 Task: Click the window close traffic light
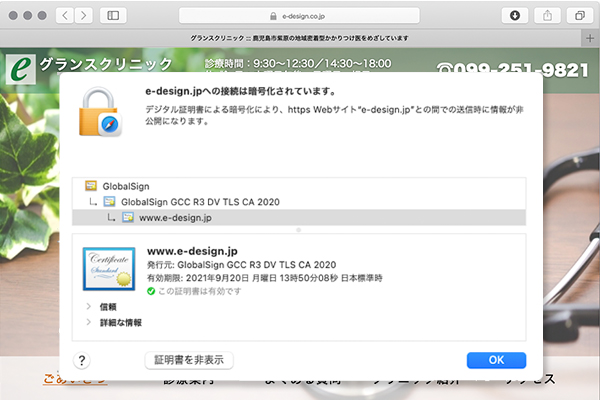click(x=13, y=15)
